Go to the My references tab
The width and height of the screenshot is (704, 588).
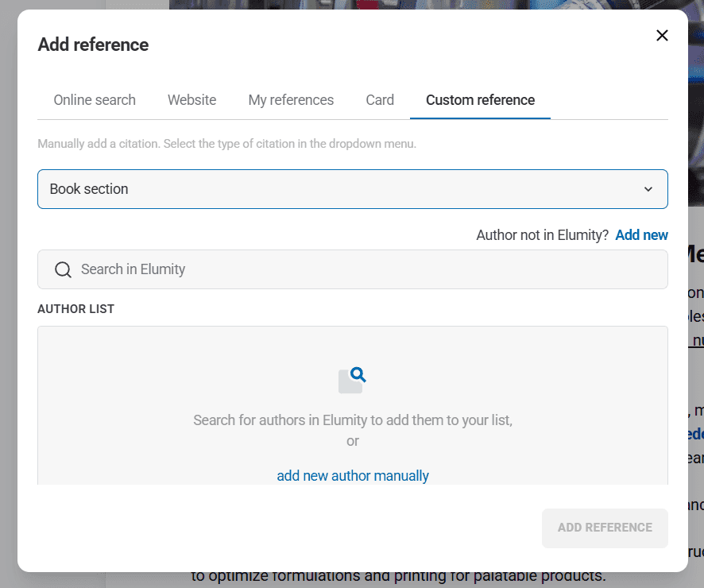click(291, 100)
